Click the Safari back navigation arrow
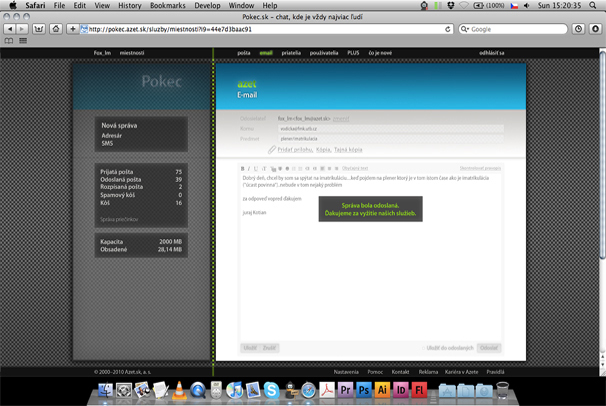Viewport: 606px width, 406px height. [x=9, y=29]
